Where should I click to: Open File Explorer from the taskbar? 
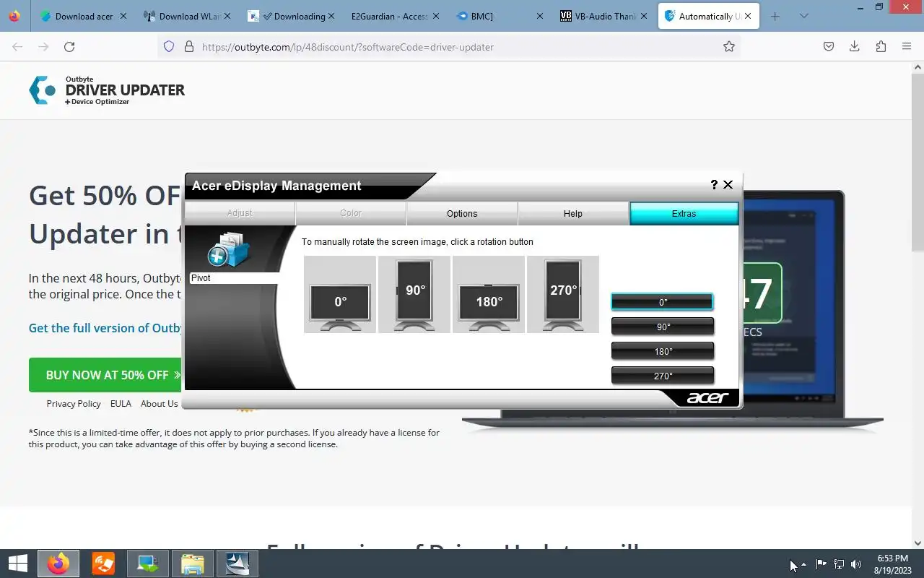click(193, 564)
